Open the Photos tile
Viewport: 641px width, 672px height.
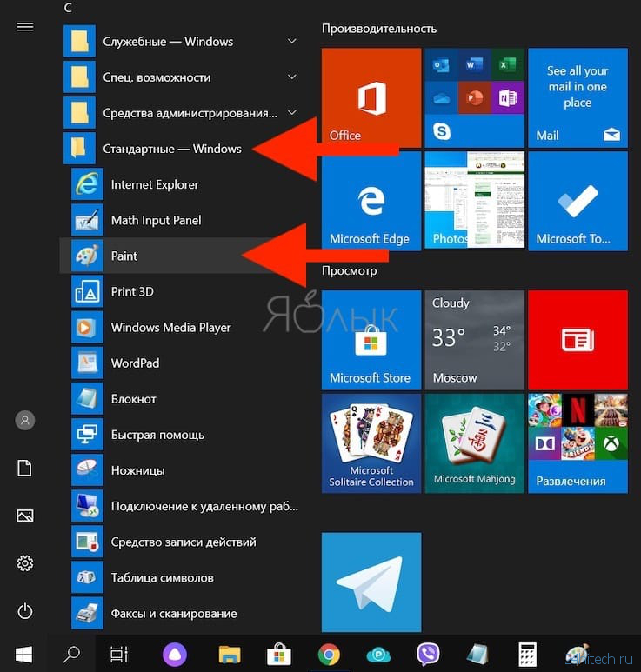[x=475, y=200]
